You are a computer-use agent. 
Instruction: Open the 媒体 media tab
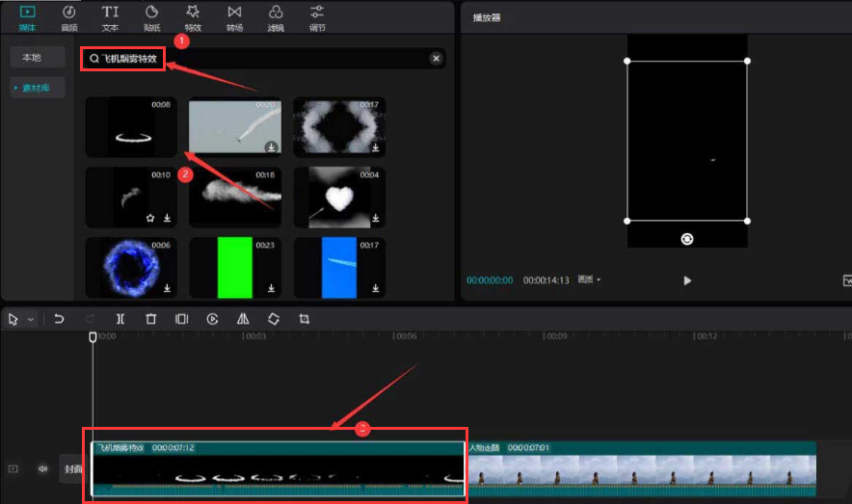pyautogui.click(x=27, y=18)
